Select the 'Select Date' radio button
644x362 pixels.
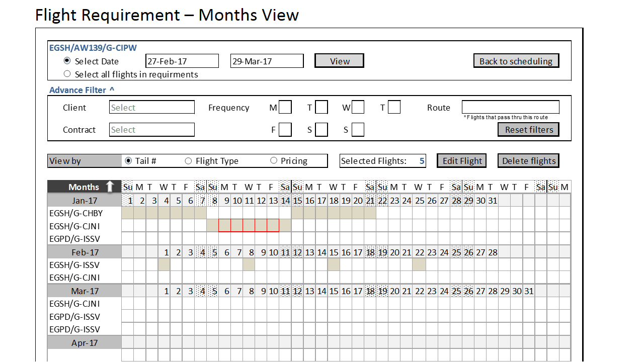click(x=67, y=61)
